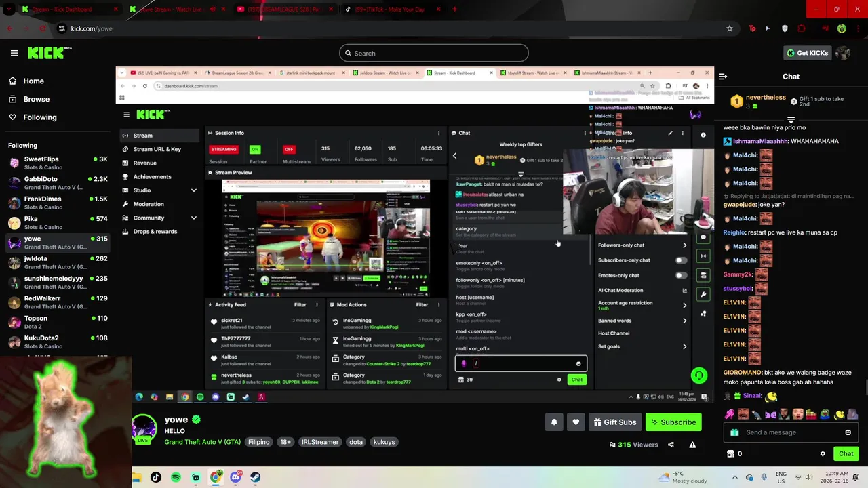Expand Followers-only chat chevron in streamed dashboard
The image size is (868, 488).
click(684, 245)
